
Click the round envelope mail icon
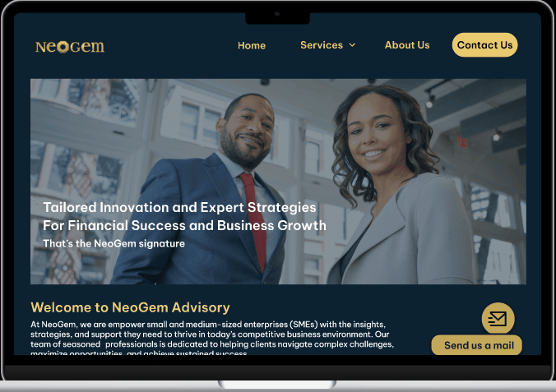point(498,318)
